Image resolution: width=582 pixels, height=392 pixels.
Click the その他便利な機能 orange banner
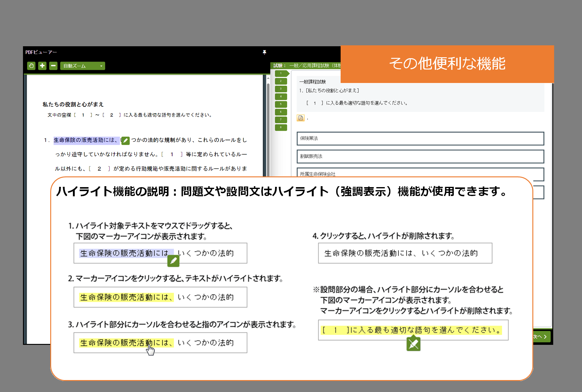point(447,64)
